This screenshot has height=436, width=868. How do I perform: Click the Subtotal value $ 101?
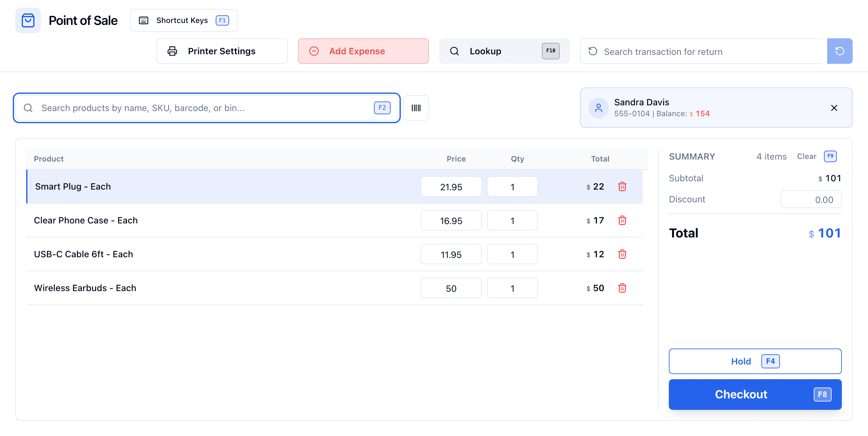829,178
